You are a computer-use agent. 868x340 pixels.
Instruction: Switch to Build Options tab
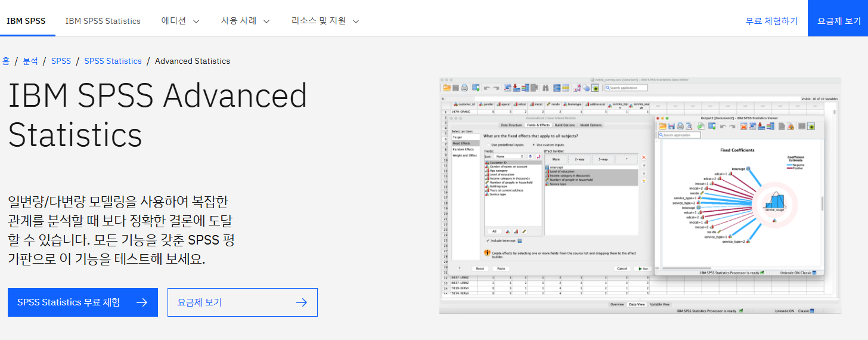pos(565,125)
